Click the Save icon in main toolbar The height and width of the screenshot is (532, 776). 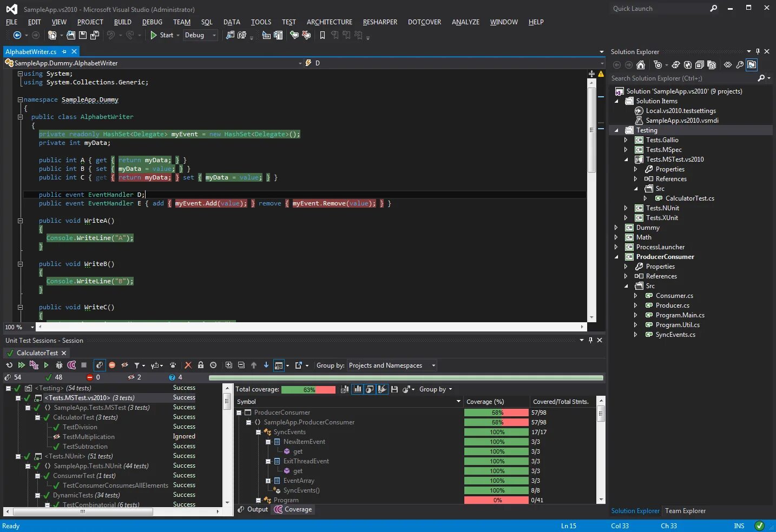83,35
